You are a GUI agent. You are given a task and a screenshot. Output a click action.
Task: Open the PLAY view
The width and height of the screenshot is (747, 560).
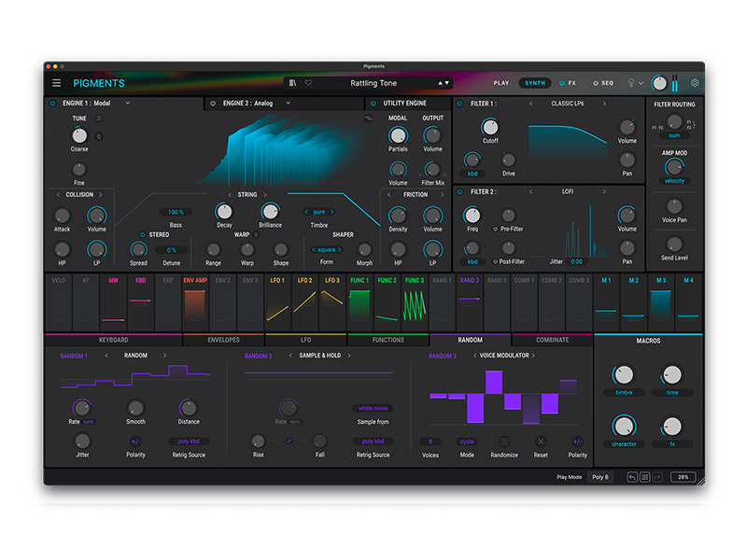pyautogui.click(x=501, y=83)
